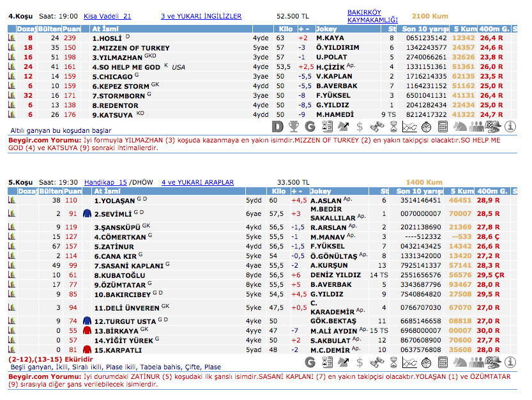Sort race 4 by the Puan column
This screenshot has height=400, width=532.
[72, 29]
